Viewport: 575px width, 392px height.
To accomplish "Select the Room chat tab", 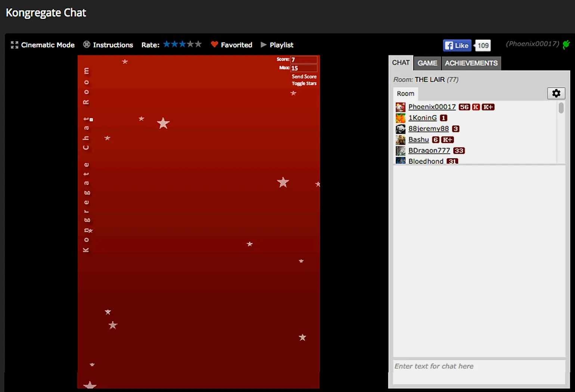I will pos(405,94).
